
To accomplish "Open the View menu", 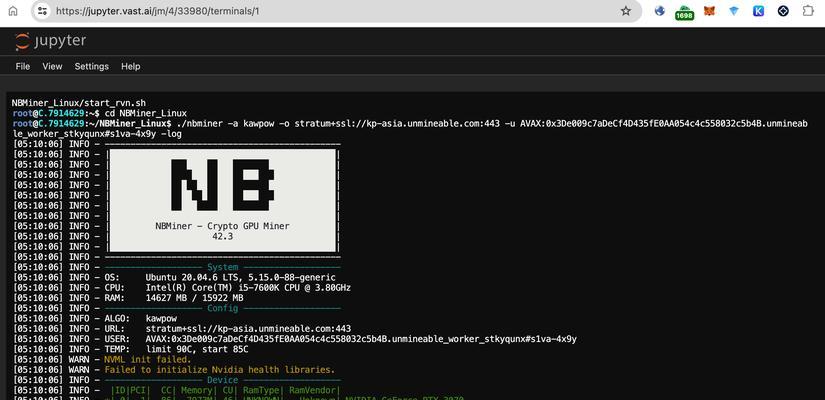I will (52, 66).
